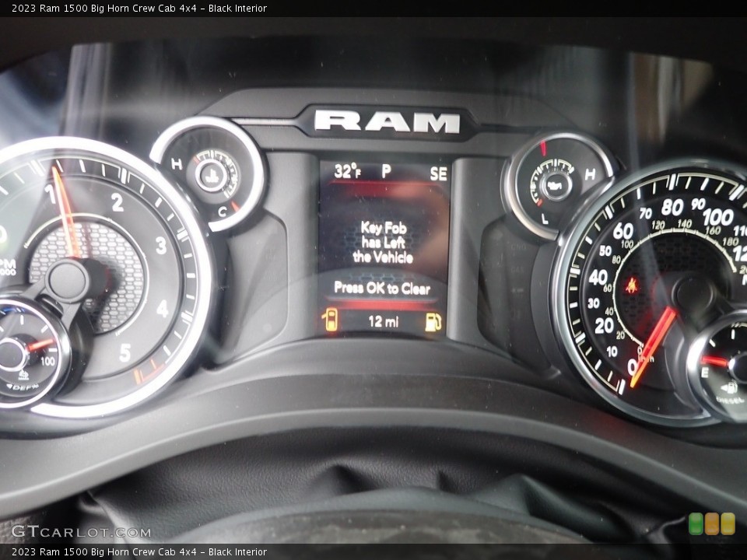
Task: Click the green-orange-yellow blocks logo
Action: pos(712,523)
